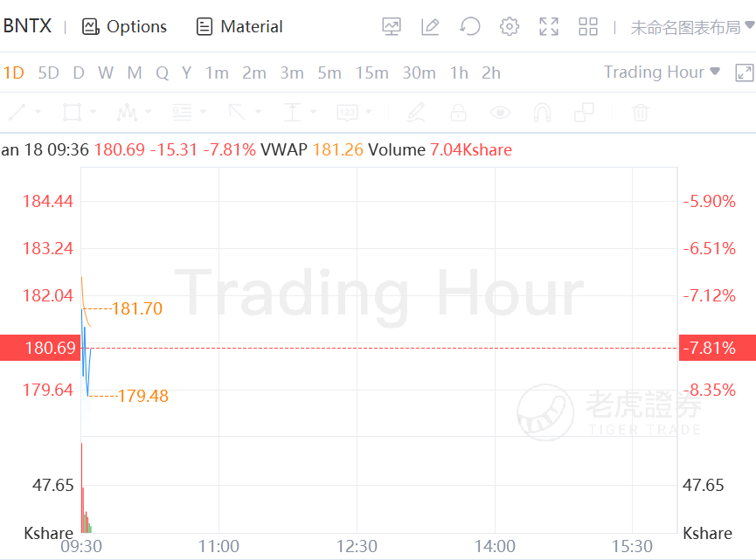The width and height of the screenshot is (756, 560).
Task: Click the chart monitor icon
Action: (391, 26)
